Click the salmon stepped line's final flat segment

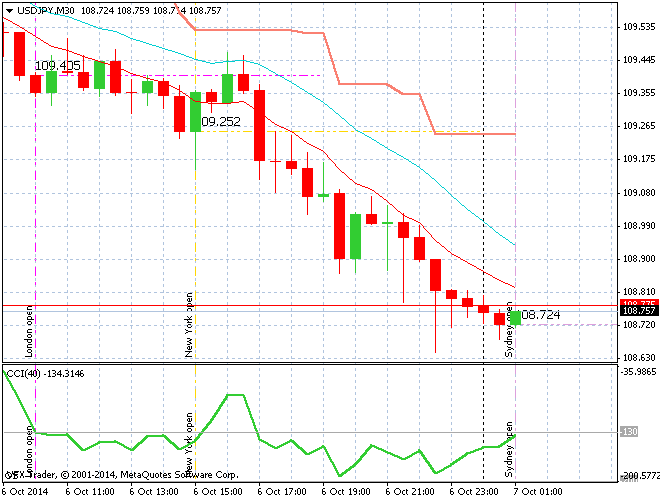point(475,134)
